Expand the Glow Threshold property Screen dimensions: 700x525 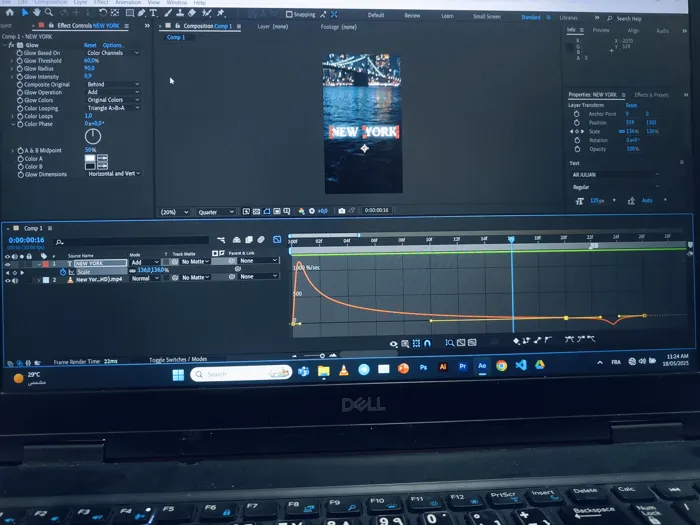coord(12,61)
